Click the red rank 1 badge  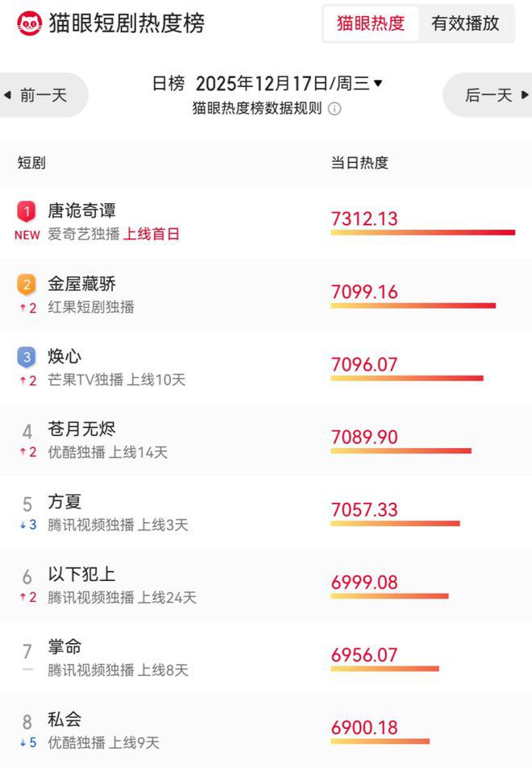[x=27, y=211]
